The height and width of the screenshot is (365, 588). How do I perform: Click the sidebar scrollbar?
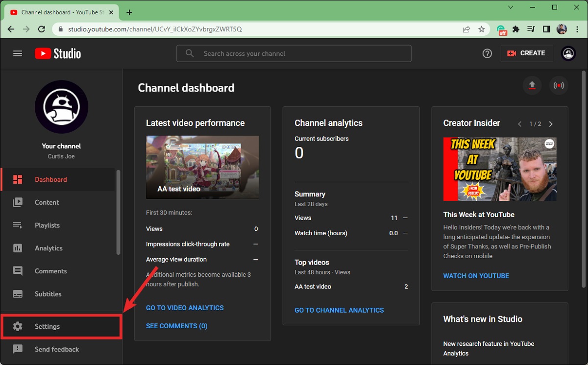(x=118, y=212)
